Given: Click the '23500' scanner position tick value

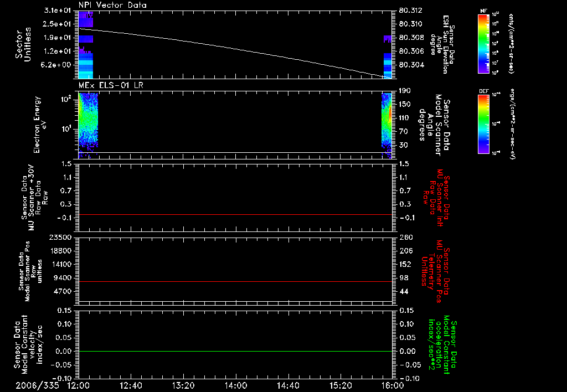Looking at the screenshot, I should tap(60, 238).
